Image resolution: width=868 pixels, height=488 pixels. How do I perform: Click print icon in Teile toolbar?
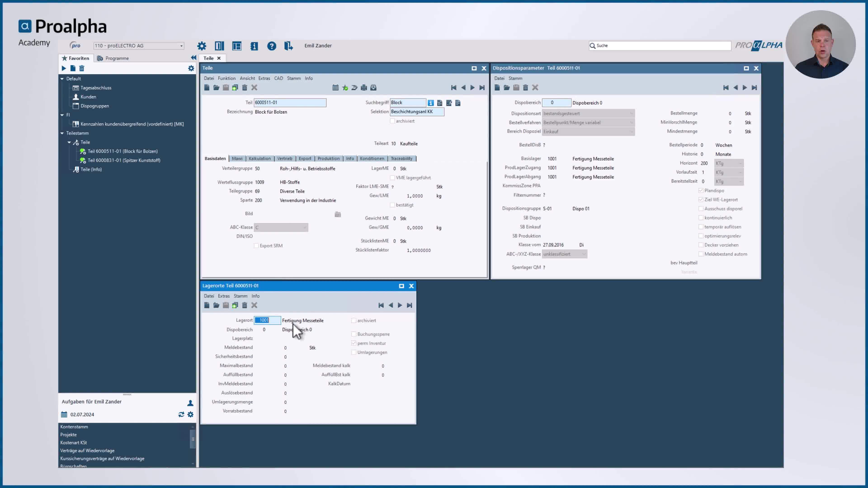[363, 88]
